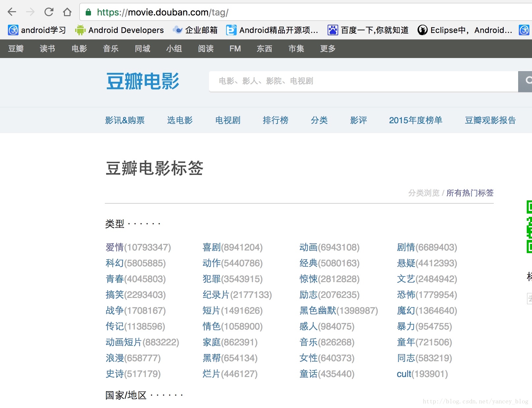Open the Android精品开源项 bookmark
This screenshot has height=408, width=532.
272,30
